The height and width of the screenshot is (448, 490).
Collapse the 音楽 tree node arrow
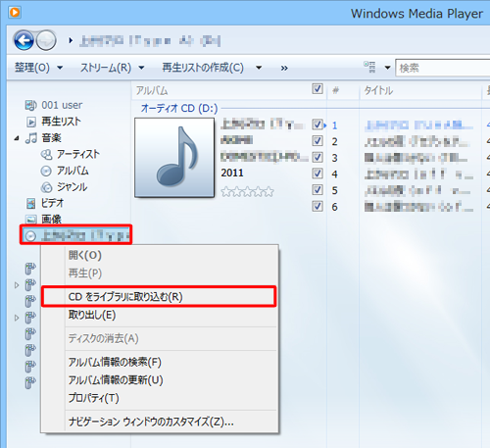pos(17,138)
